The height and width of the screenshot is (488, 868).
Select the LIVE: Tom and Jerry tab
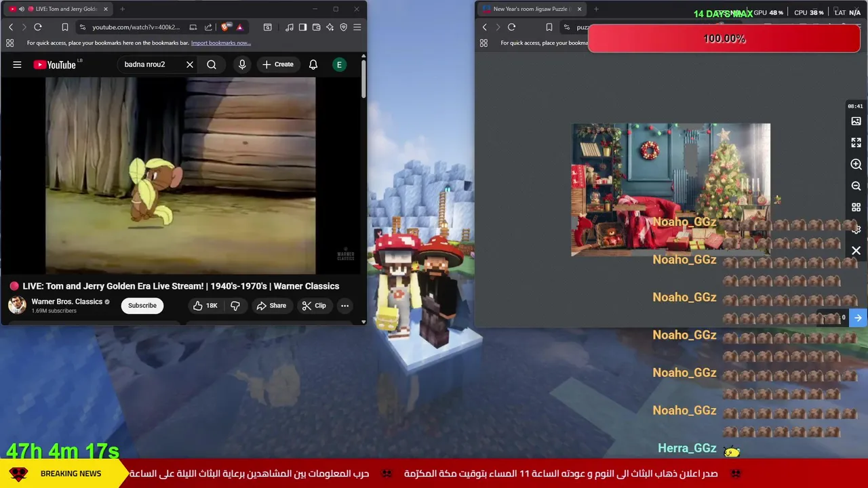click(x=58, y=9)
